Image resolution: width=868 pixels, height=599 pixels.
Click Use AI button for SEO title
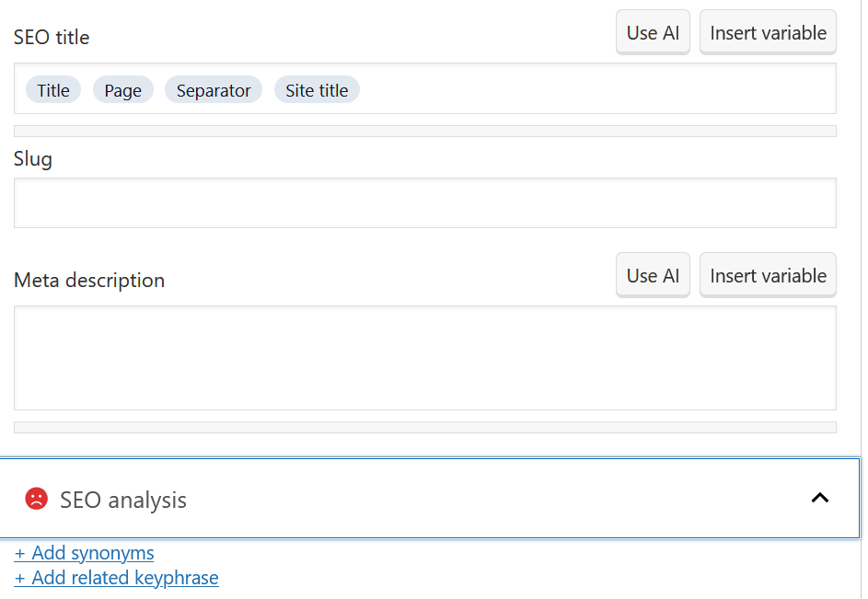(x=653, y=33)
